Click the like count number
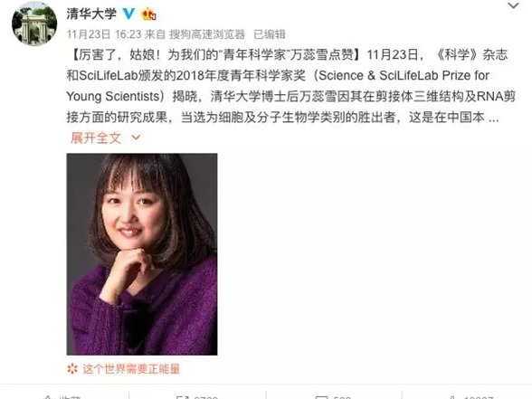532x399 pixels. point(479,397)
